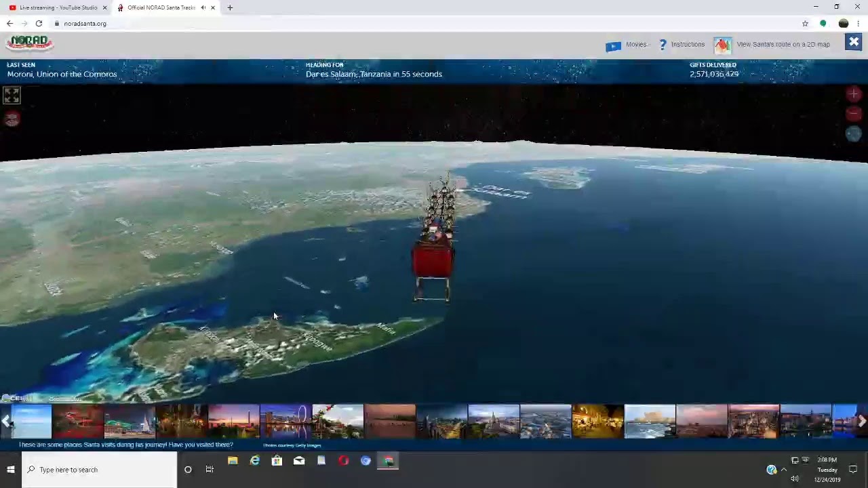Click the globe view button below zoom controls
868x488 pixels.
(854, 134)
